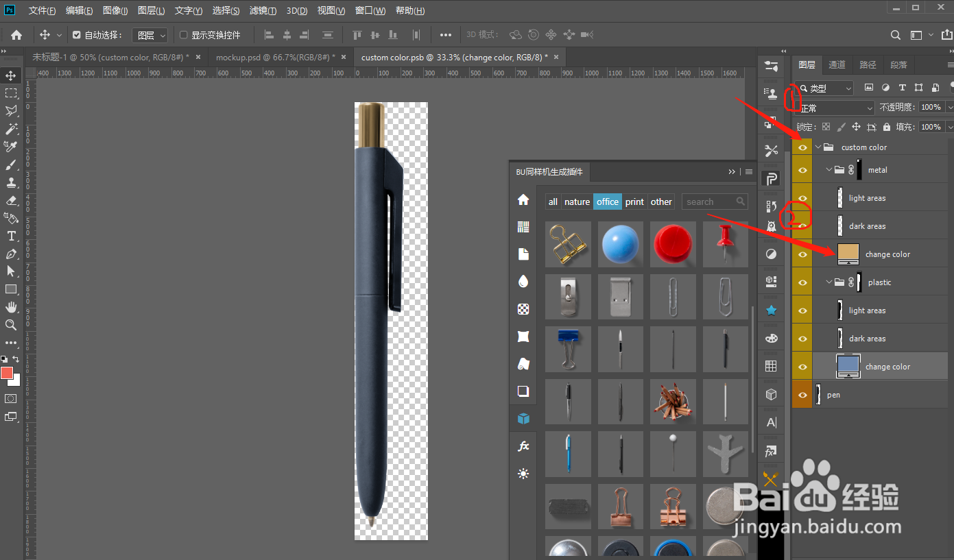Open the 窗口 menu

[370, 10]
